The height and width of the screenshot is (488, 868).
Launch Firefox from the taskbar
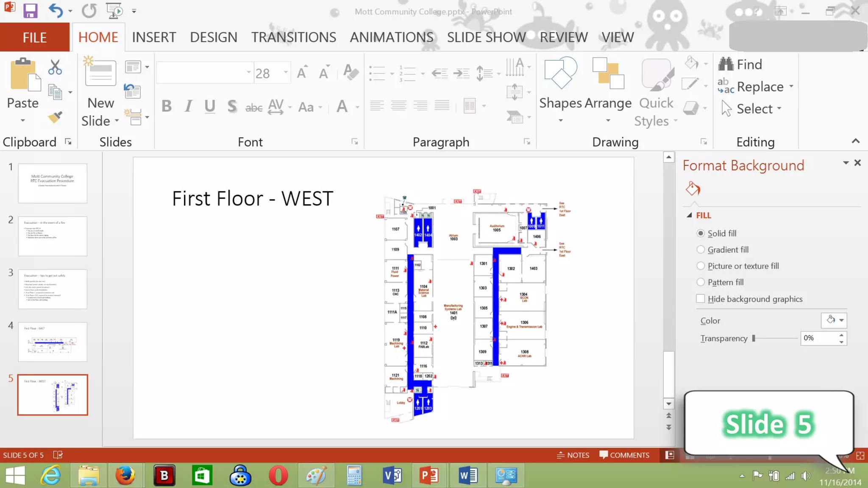coord(125,475)
